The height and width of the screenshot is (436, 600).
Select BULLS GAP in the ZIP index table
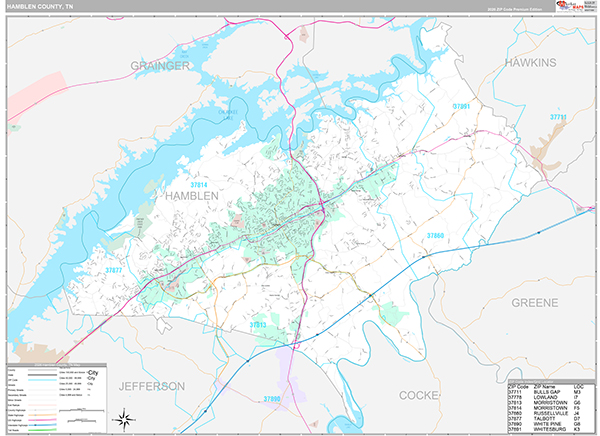coord(547,392)
